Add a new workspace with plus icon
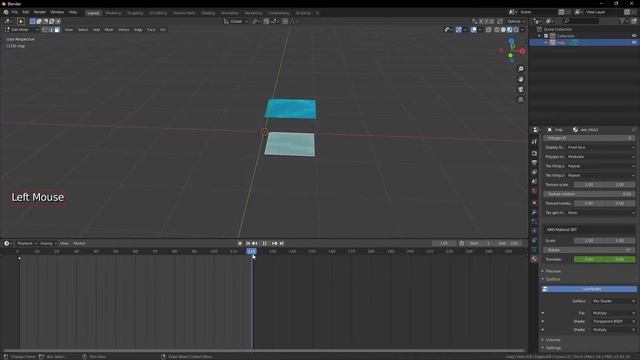Image resolution: width=640 pixels, height=360 pixels. click(318, 13)
